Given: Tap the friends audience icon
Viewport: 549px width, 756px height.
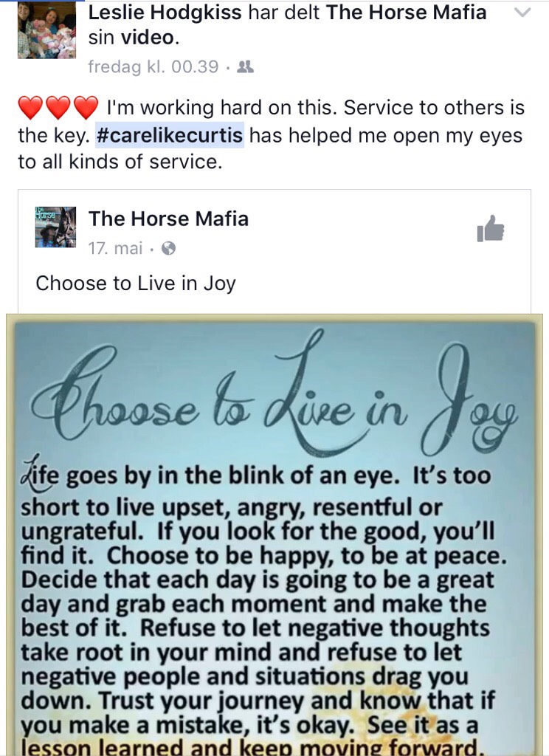Looking at the screenshot, I should pos(245,66).
